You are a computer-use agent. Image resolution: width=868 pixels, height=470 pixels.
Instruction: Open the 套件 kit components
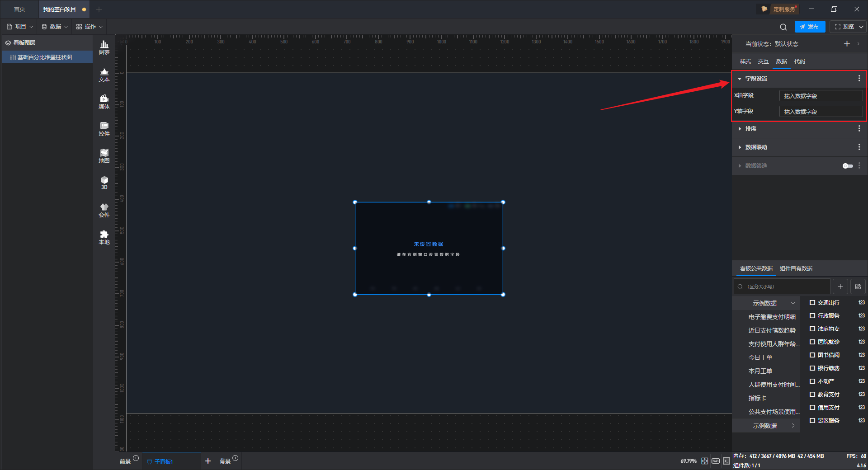(x=104, y=210)
